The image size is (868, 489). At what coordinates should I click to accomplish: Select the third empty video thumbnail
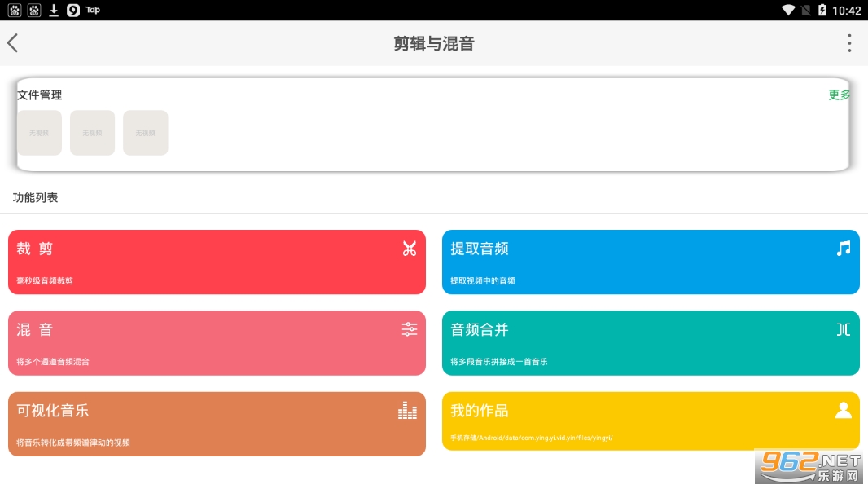[x=145, y=133]
